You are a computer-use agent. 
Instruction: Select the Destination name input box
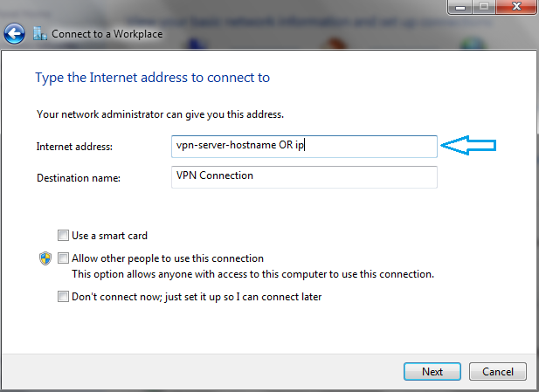point(304,177)
